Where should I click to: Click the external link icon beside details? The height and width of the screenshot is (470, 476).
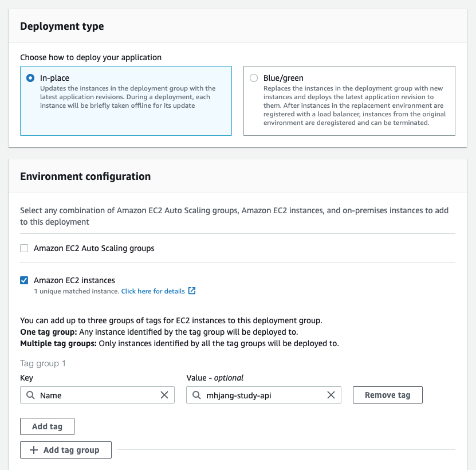[192, 291]
